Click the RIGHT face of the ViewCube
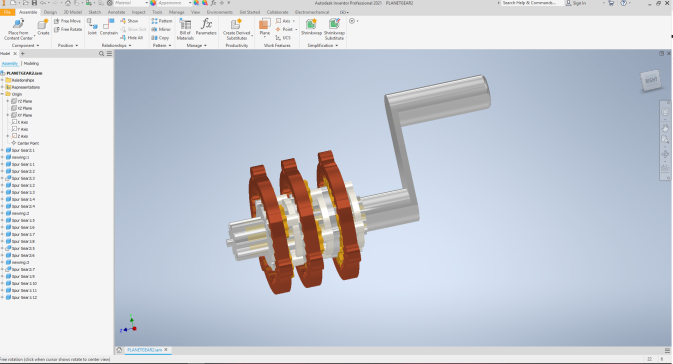Screen dimensions: 673x364 point(651,80)
